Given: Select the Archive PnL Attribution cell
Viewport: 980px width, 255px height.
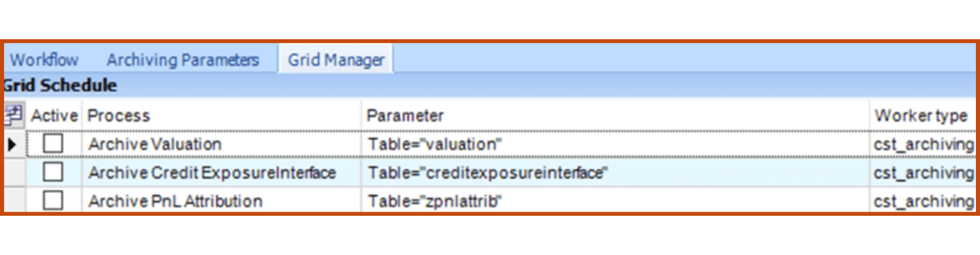Looking at the screenshot, I should (x=222, y=201).
